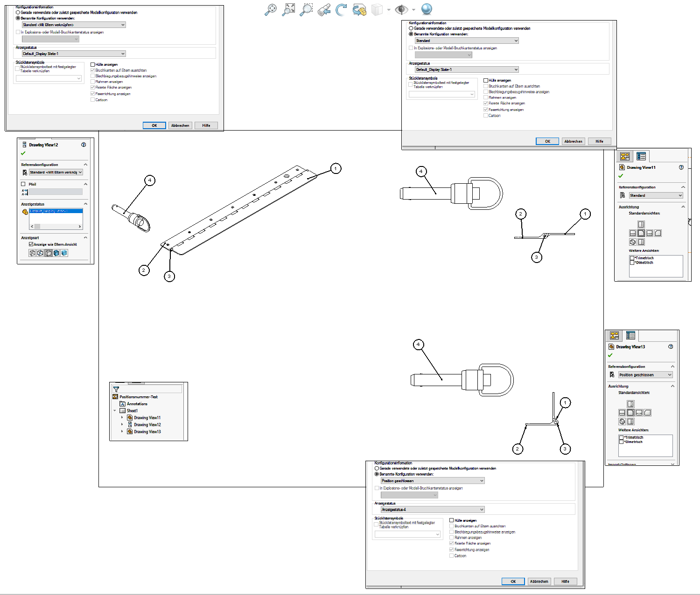Image resolution: width=700 pixels, height=595 pixels.
Task: Click Abbrechen in the Mit Eltern verknüpfen dialog
Action: (180, 125)
